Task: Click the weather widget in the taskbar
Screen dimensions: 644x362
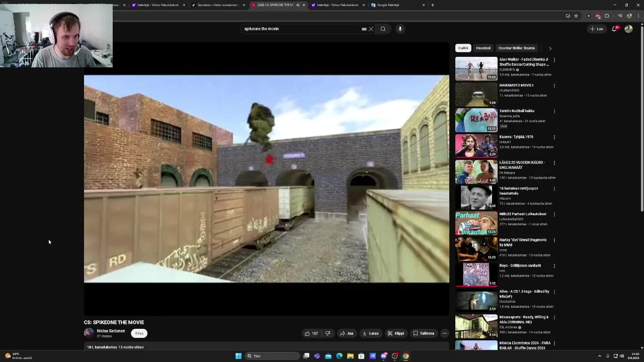Action: (x=18, y=356)
